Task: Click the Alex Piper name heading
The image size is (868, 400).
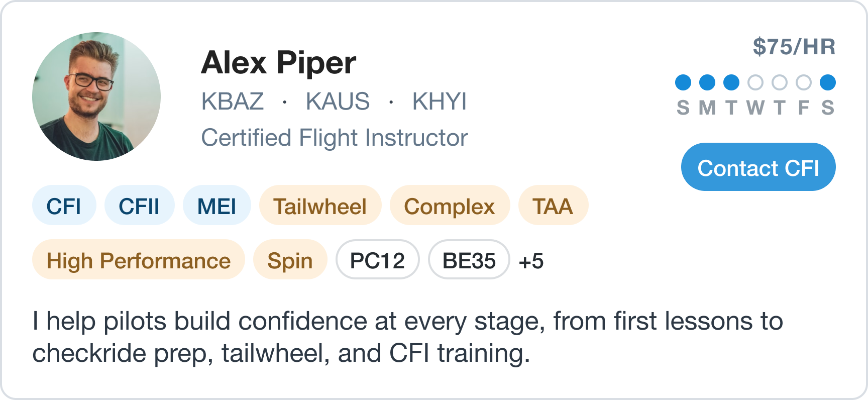Action: tap(278, 63)
